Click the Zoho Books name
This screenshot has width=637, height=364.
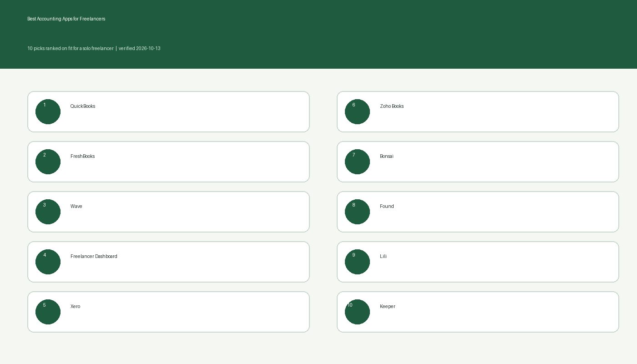click(392, 106)
